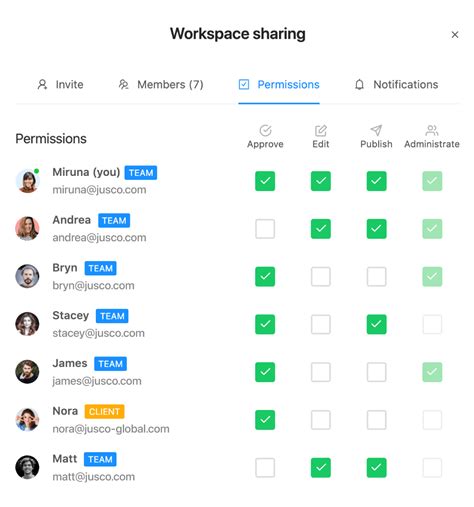Click Nora's avatar photo
474x507 pixels.
point(27,419)
